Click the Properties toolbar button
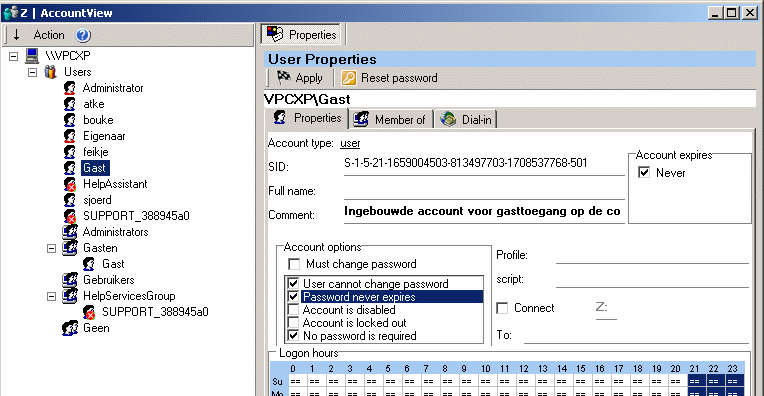Screen dimensions: 764x396 click(x=301, y=35)
